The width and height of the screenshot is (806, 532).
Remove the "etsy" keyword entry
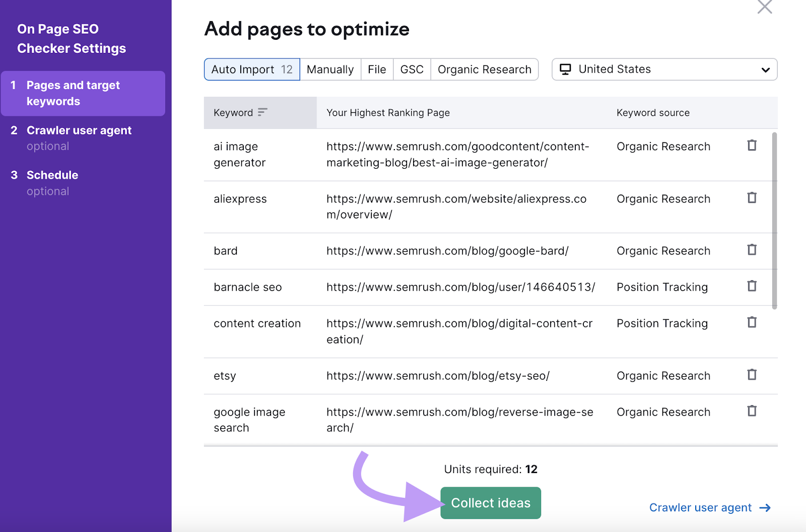[x=752, y=375]
